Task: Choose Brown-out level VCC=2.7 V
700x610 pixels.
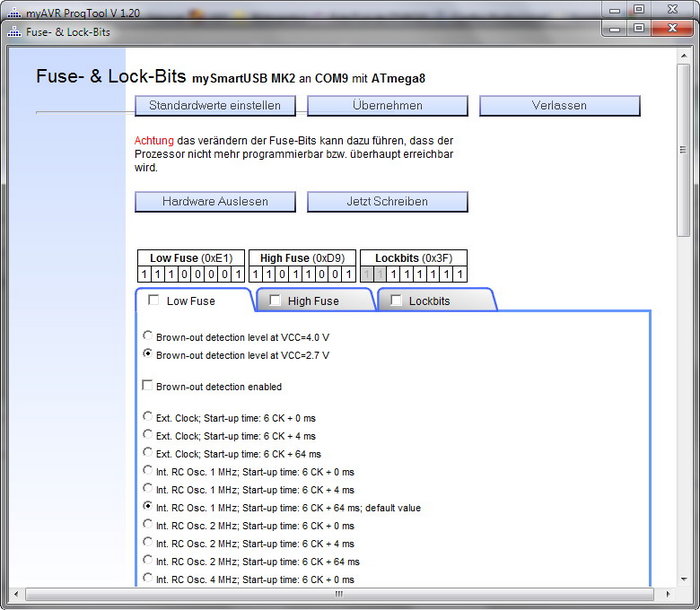Action: [149, 354]
